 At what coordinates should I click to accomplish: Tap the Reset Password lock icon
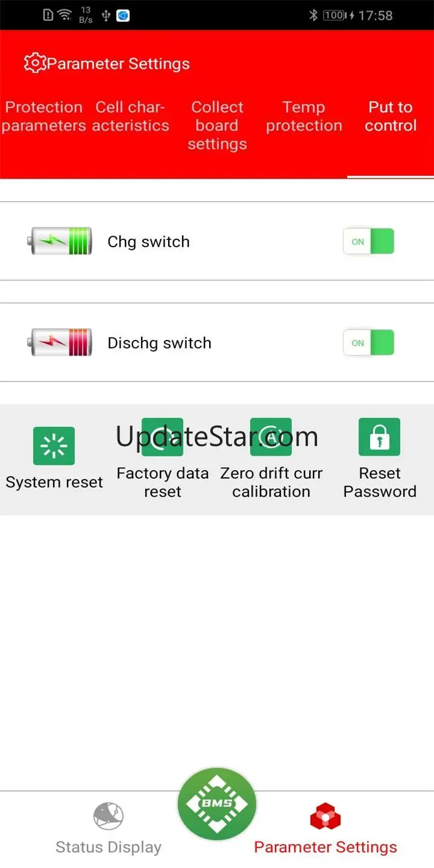[x=379, y=437]
